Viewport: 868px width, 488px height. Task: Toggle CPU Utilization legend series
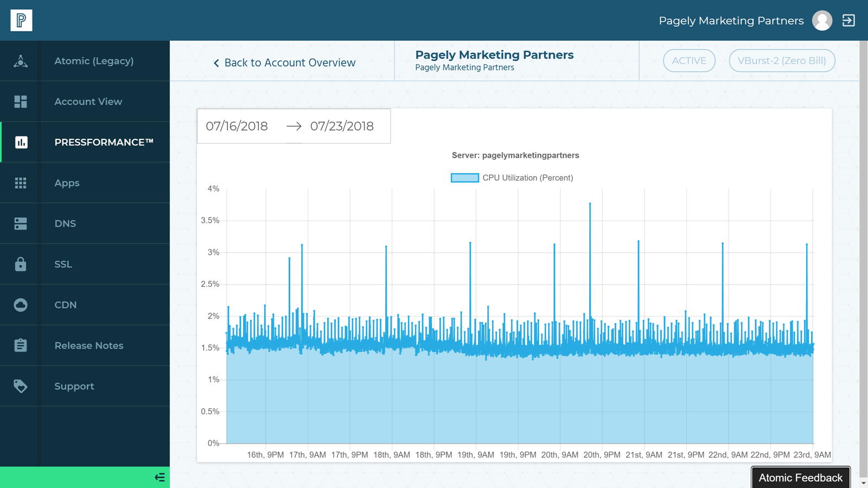click(x=512, y=178)
